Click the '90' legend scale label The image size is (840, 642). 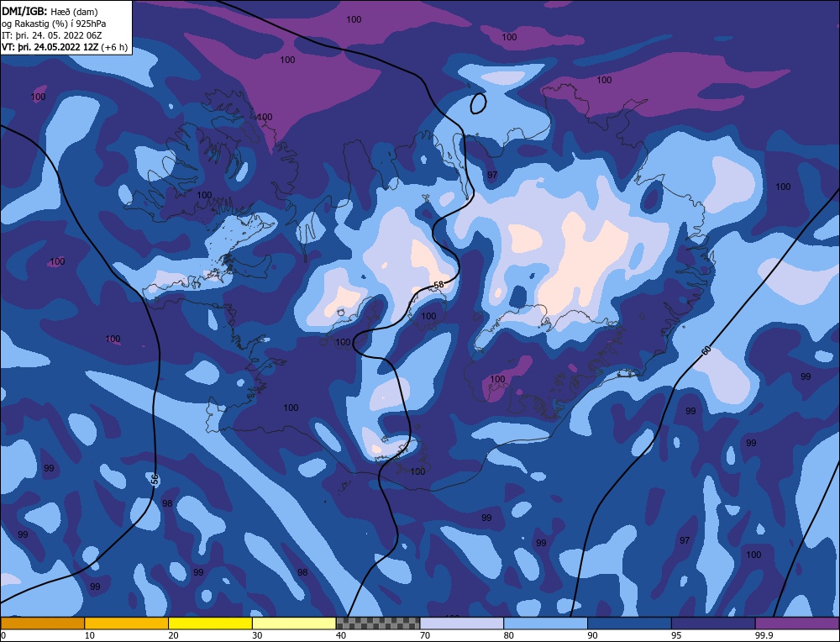coord(592,635)
